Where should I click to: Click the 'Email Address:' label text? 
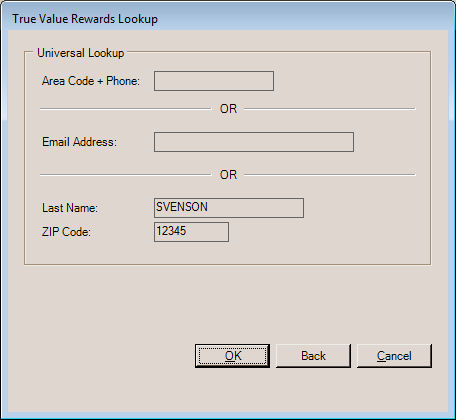79,142
